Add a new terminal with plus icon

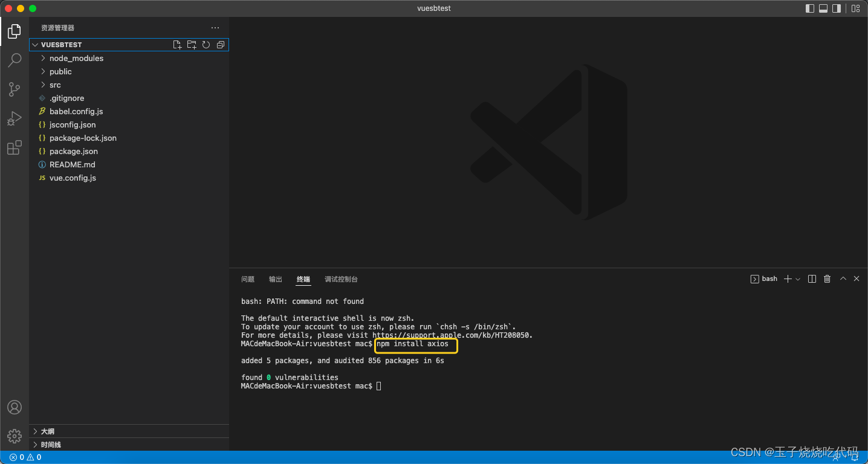click(x=788, y=279)
